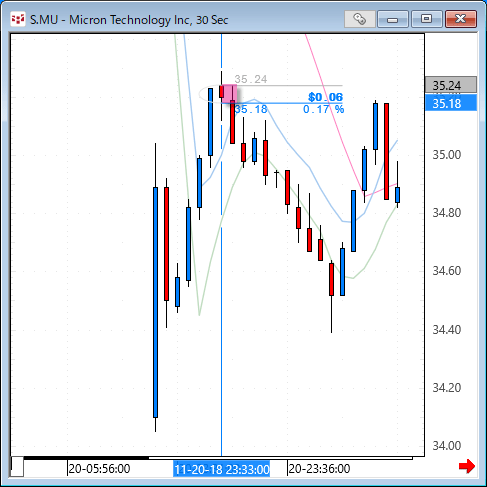Click the 35.24 label above horizontal line
Screen dimensions: 487x487
pyautogui.click(x=251, y=79)
